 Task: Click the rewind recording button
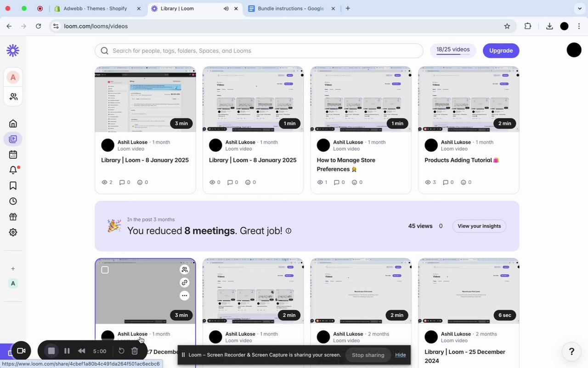(x=81, y=351)
